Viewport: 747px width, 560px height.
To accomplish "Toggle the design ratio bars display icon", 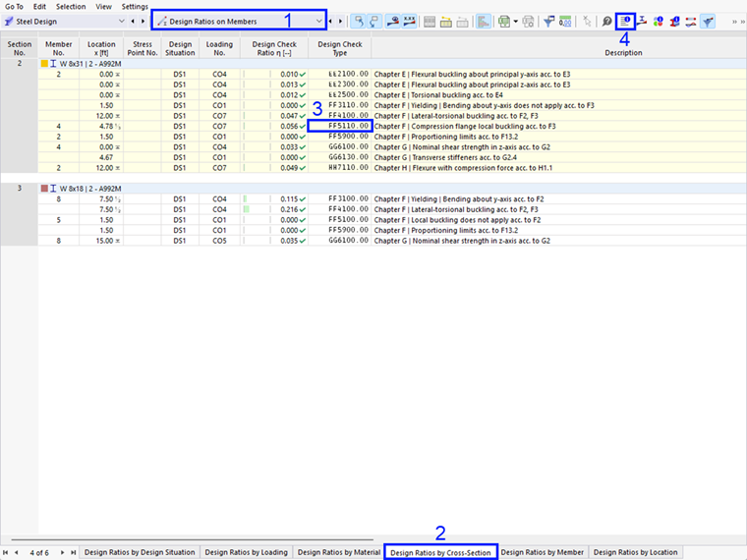I will (483, 22).
